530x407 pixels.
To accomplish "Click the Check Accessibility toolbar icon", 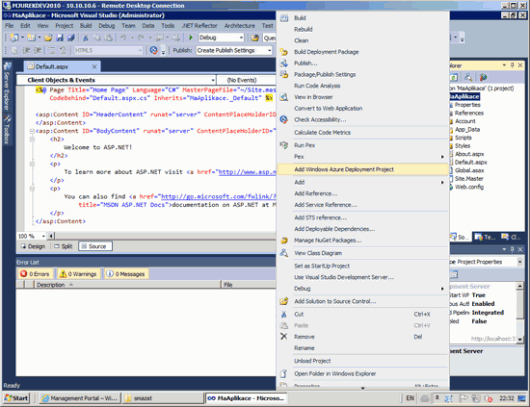I will pyautogui.click(x=154, y=50).
